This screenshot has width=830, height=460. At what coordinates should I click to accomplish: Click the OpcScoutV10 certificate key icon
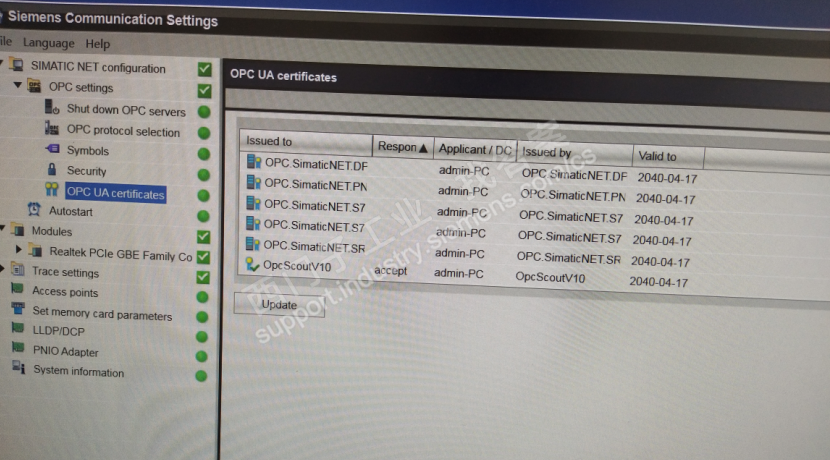[x=252, y=264]
